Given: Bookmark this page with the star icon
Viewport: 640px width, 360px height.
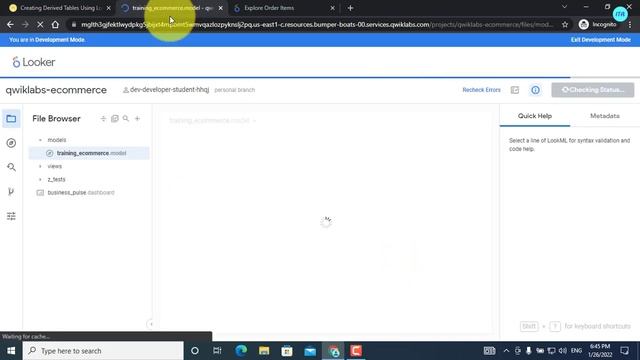Looking at the screenshot, I should coord(565,24).
